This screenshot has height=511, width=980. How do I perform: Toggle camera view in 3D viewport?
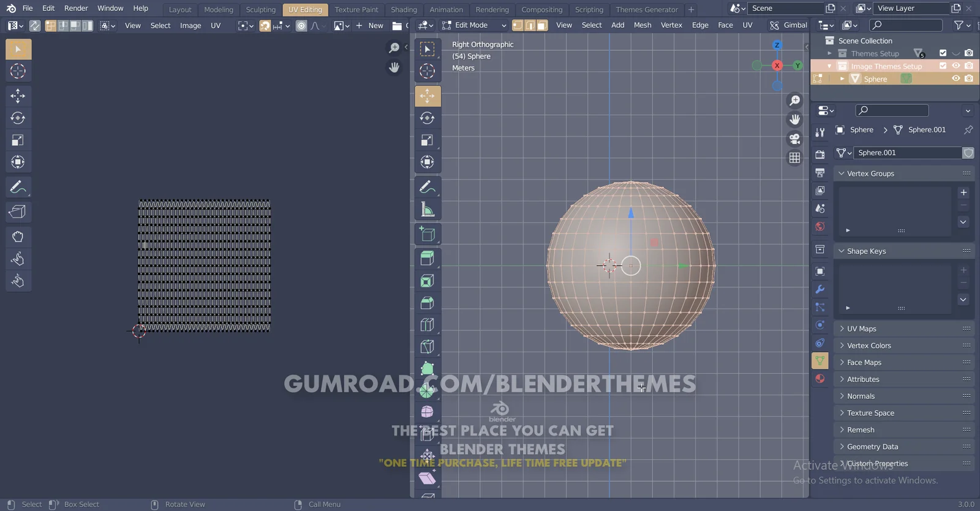pos(795,139)
